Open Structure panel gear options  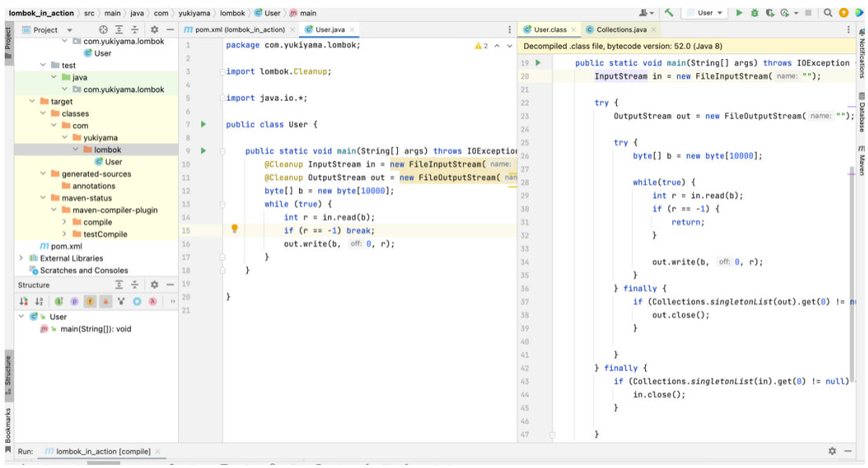155,285
